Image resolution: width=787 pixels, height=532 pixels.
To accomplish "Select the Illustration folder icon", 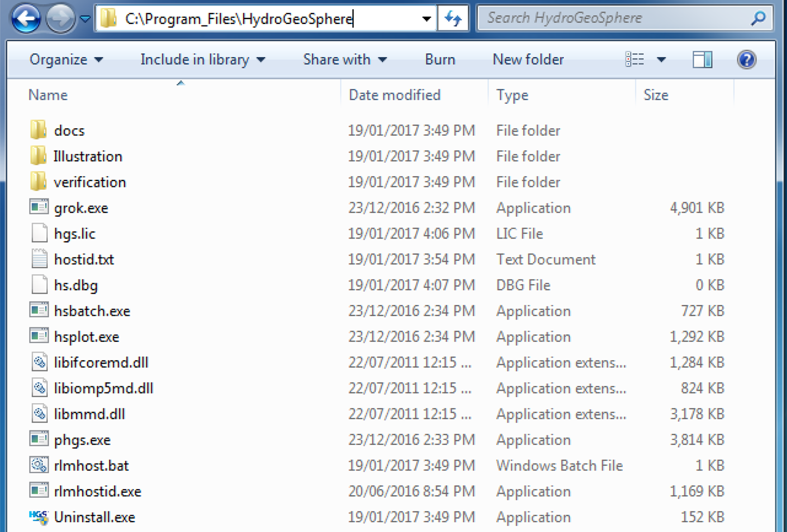I will tap(39, 156).
